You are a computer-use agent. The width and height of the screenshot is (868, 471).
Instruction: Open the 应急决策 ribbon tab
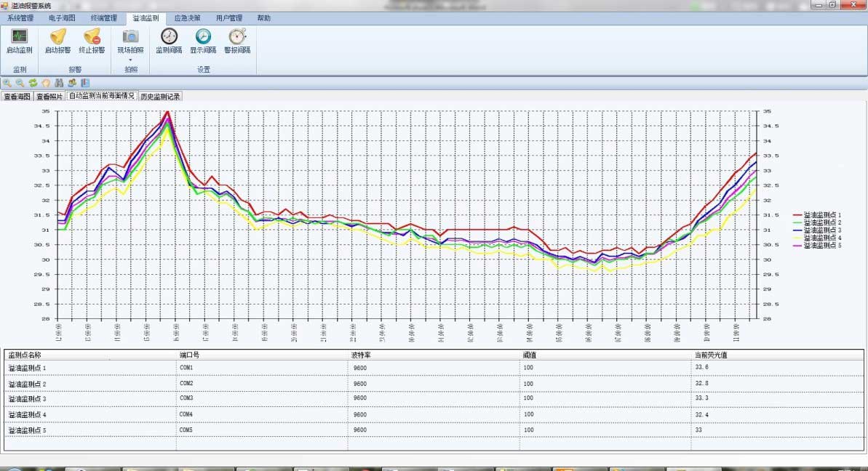[187, 17]
